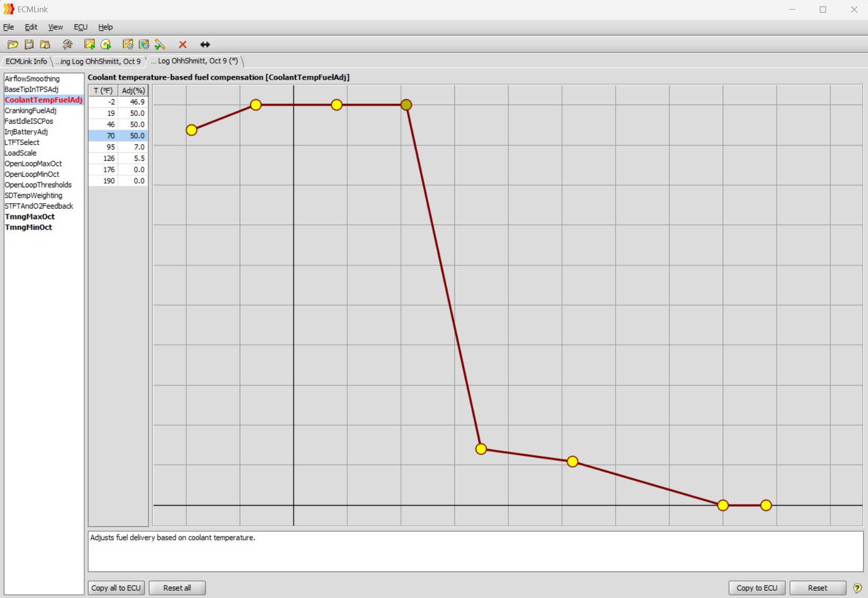Select the 190°F last graph point

coord(766,506)
